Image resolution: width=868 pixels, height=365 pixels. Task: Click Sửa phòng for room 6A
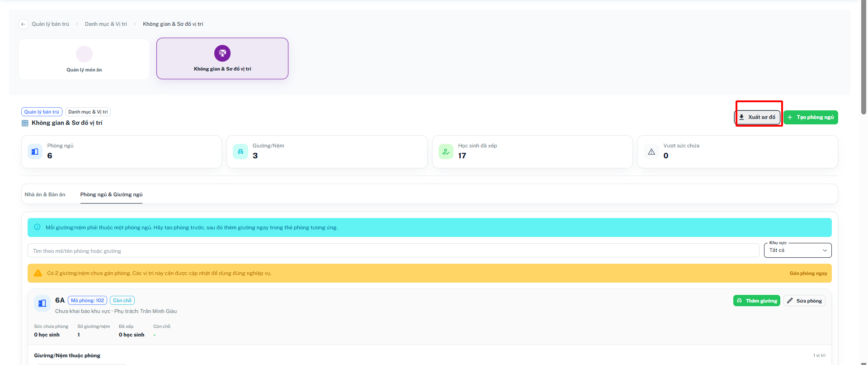tap(804, 301)
